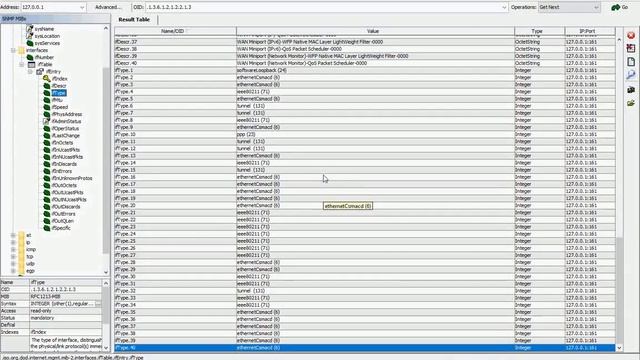Click the MIB tree vertical scrollbar
640x360 pixels.
click(x=106, y=159)
